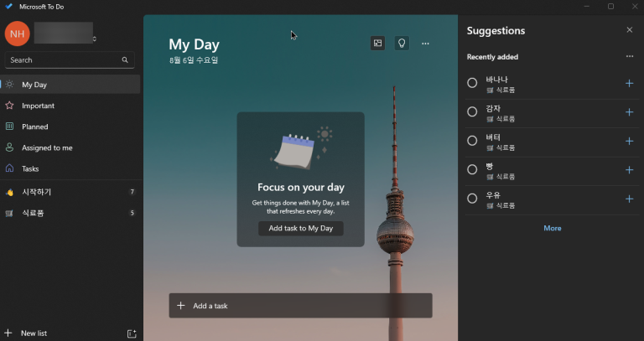
Task: Open Recently added more options menu
Action: tap(630, 57)
